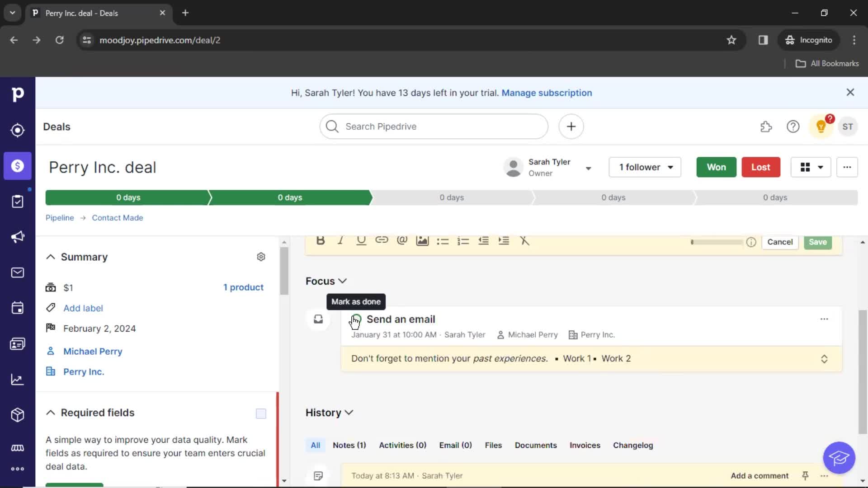Viewport: 868px width, 488px height.
Task: Clear text formatting in note editor
Action: 524,241
